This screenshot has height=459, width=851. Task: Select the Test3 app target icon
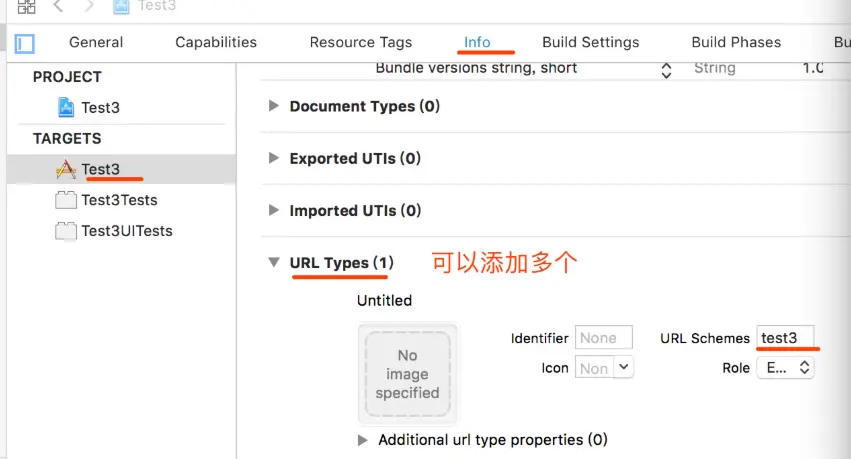pos(66,169)
